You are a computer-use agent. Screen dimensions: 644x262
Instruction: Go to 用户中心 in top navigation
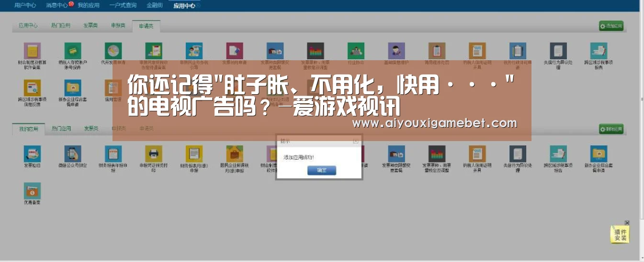(25, 5)
